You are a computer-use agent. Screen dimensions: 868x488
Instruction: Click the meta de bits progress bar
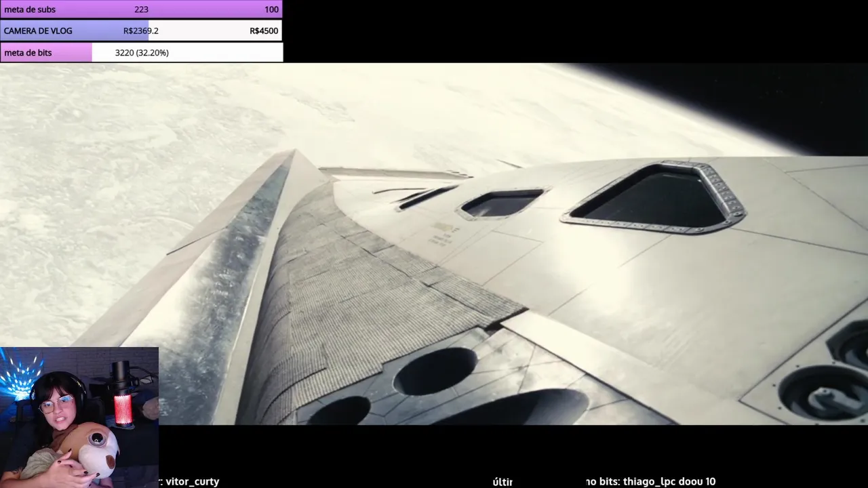pyautogui.click(x=141, y=52)
